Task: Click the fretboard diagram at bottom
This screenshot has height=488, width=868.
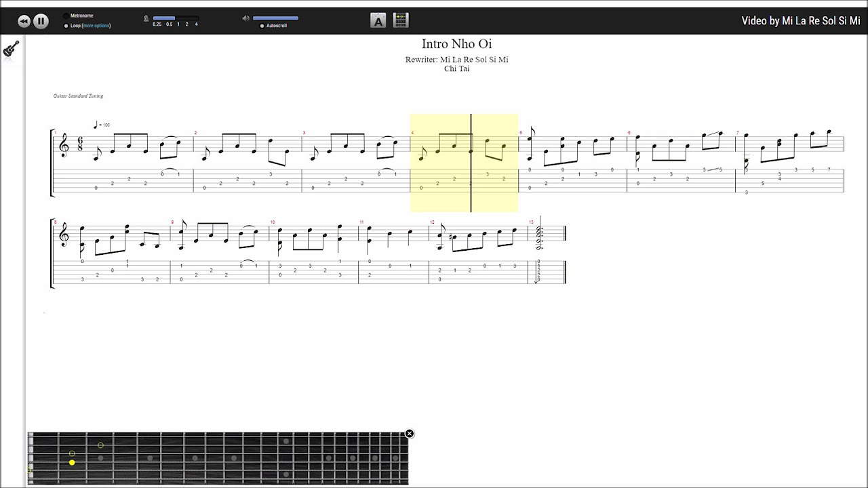Action: (x=218, y=458)
